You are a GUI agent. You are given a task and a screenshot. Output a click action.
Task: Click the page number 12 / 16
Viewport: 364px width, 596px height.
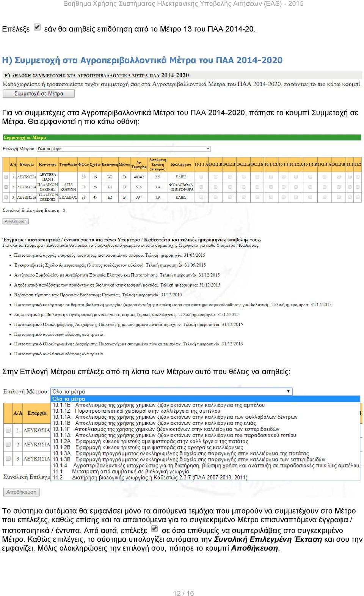tap(184, 593)
